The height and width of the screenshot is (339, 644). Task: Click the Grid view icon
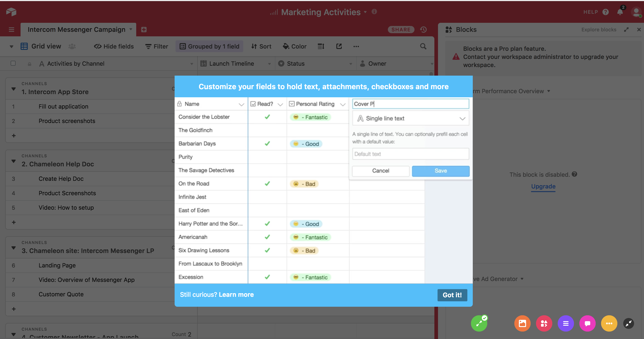tap(24, 46)
